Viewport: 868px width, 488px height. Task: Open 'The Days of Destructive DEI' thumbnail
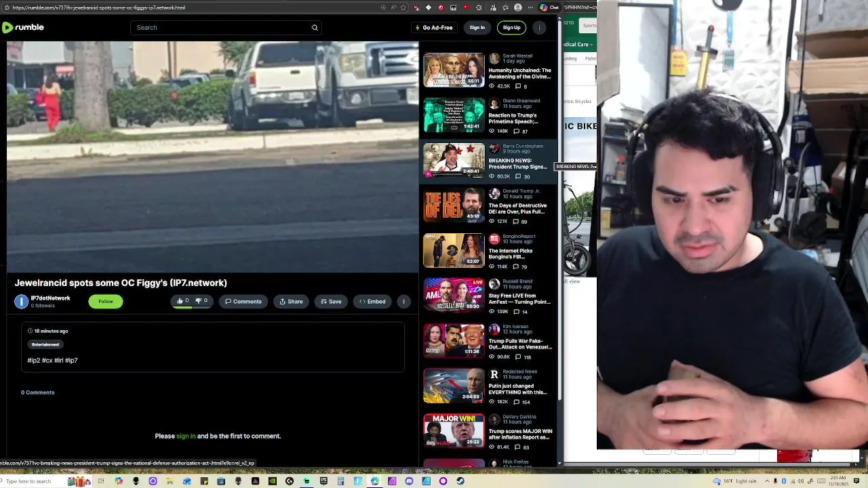coord(454,205)
